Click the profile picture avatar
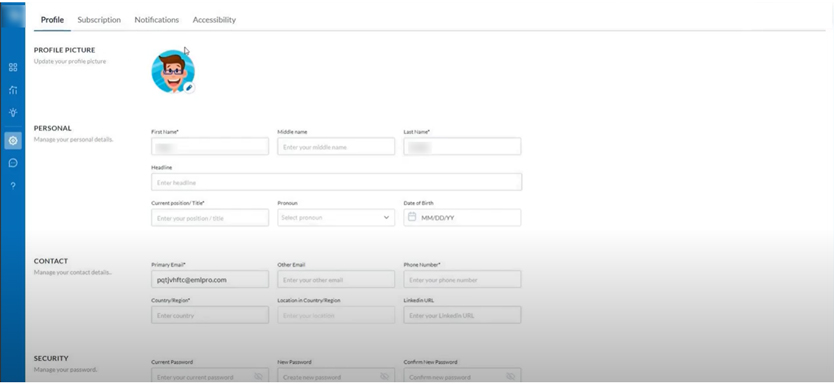 pyautogui.click(x=173, y=71)
